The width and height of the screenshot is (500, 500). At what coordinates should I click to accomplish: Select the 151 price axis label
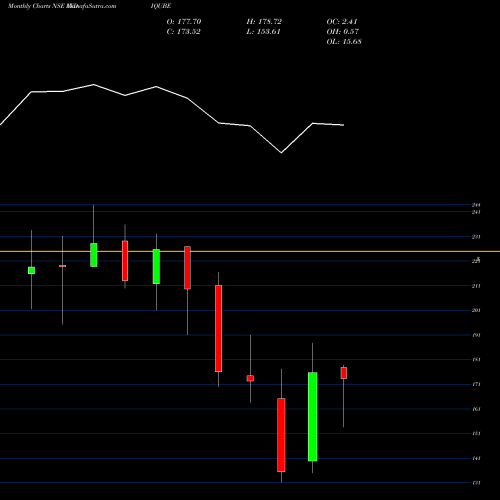tap(476, 434)
